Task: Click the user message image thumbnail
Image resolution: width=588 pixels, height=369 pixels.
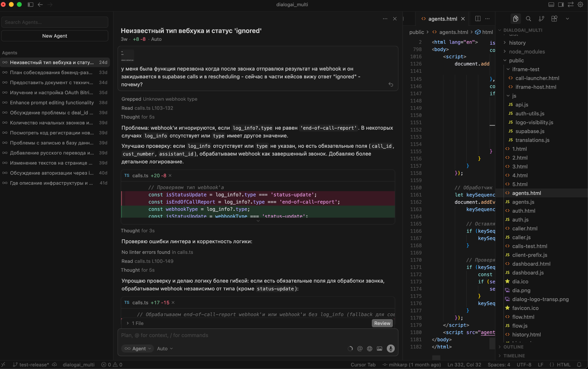Action: [x=127, y=55]
